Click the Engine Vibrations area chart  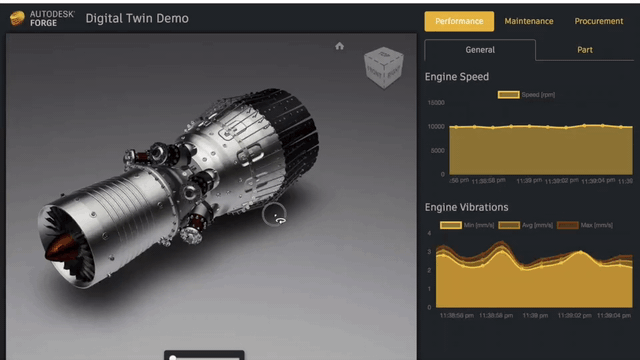click(534, 276)
